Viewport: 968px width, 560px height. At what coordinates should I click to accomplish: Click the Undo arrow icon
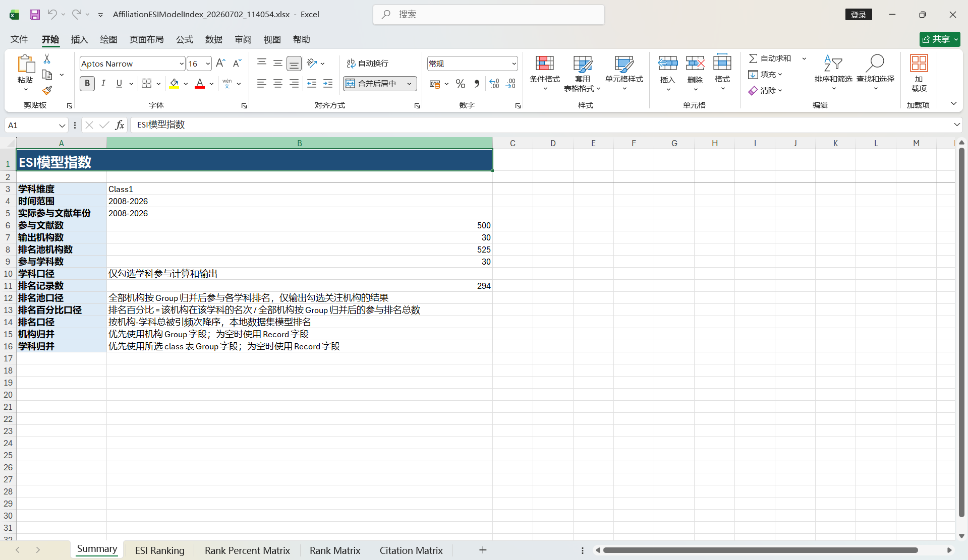(51, 14)
